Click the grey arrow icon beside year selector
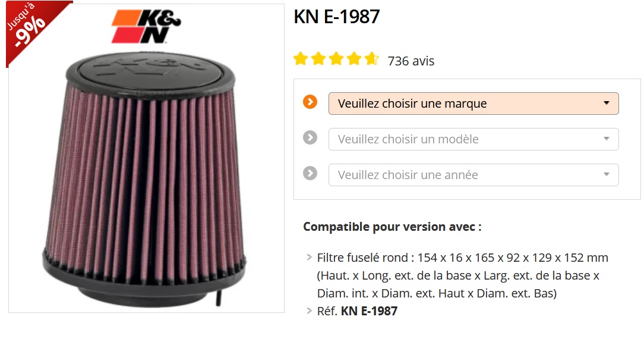 (310, 173)
